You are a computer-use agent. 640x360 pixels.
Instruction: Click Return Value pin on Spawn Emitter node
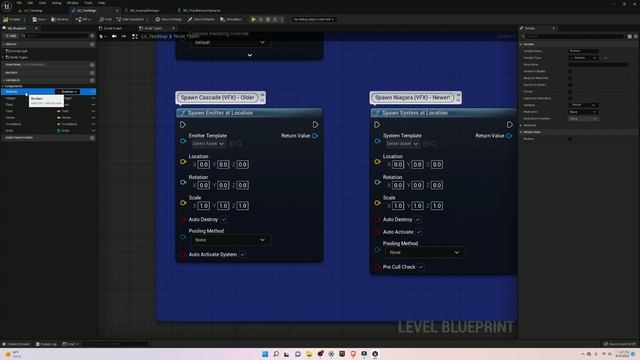pos(315,136)
